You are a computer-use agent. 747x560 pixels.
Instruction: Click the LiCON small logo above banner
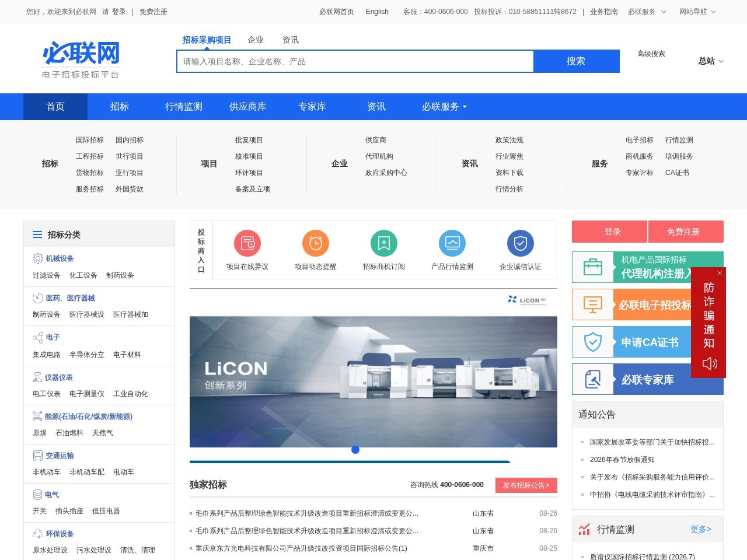pyautogui.click(x=526, y=300)
